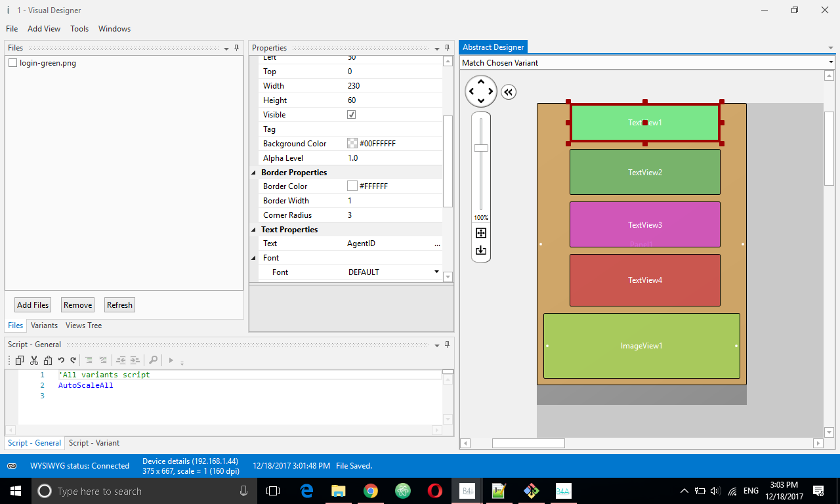Image resolution: width=840 pixels, height=504 pixels.
Task: Click the uncomment lines icon
Action: point(103,360)
